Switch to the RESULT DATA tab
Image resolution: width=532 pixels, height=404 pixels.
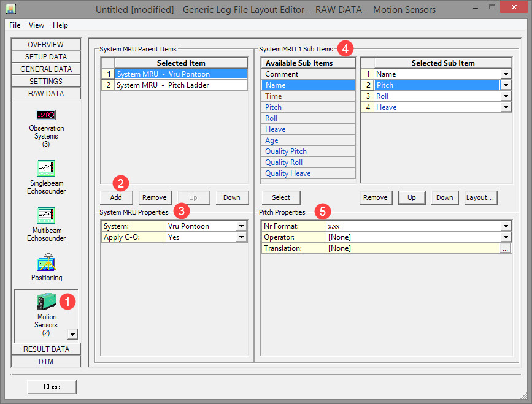(46, 349)
